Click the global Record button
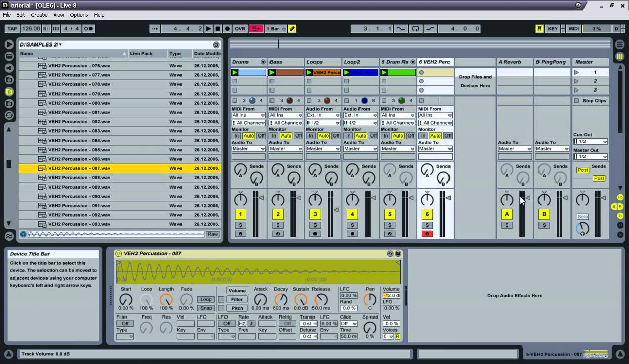Image resolution: width=629 pixels, height=364 pixels. 228,29
